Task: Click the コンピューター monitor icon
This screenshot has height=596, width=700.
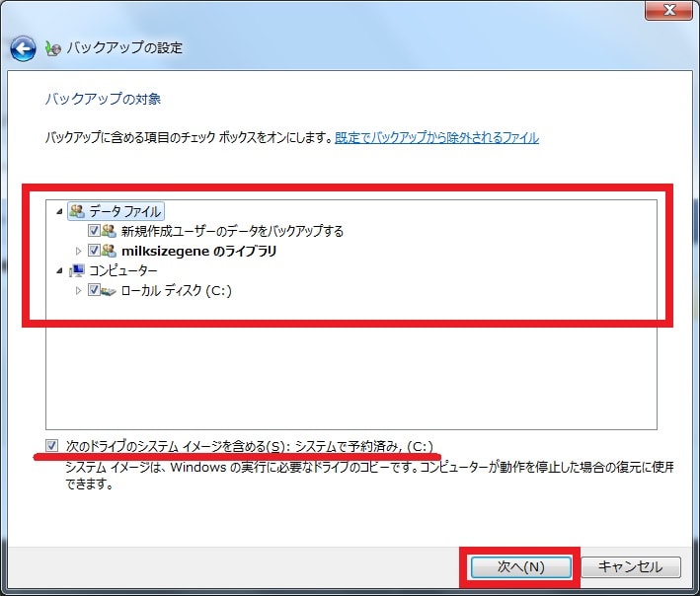Action: [77, 270]
